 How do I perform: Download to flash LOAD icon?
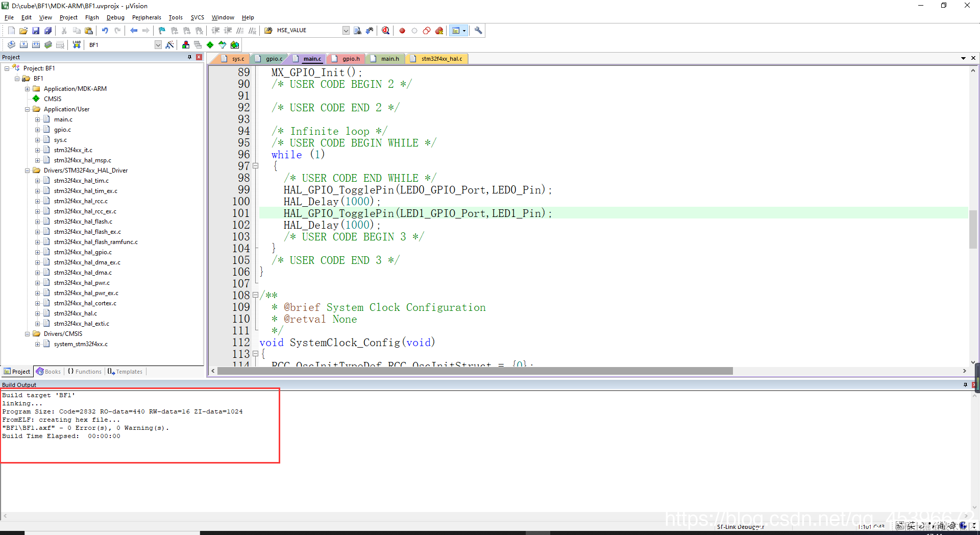(77, 45)
